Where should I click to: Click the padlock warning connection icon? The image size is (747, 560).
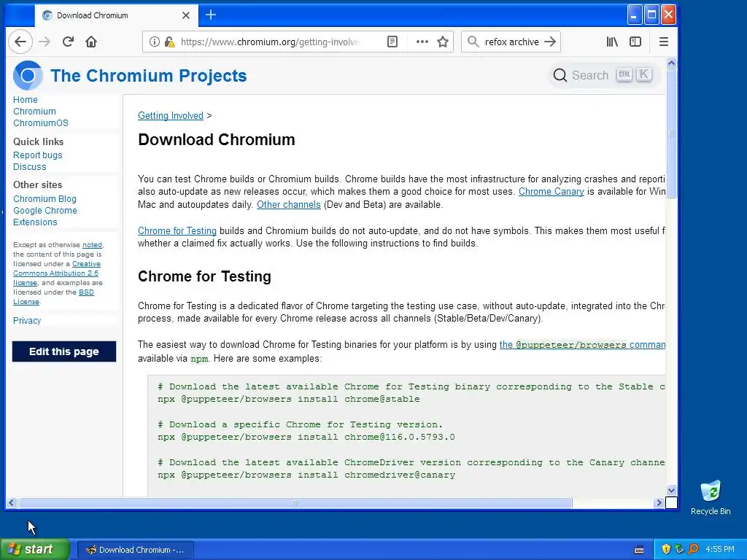point(169,42)
